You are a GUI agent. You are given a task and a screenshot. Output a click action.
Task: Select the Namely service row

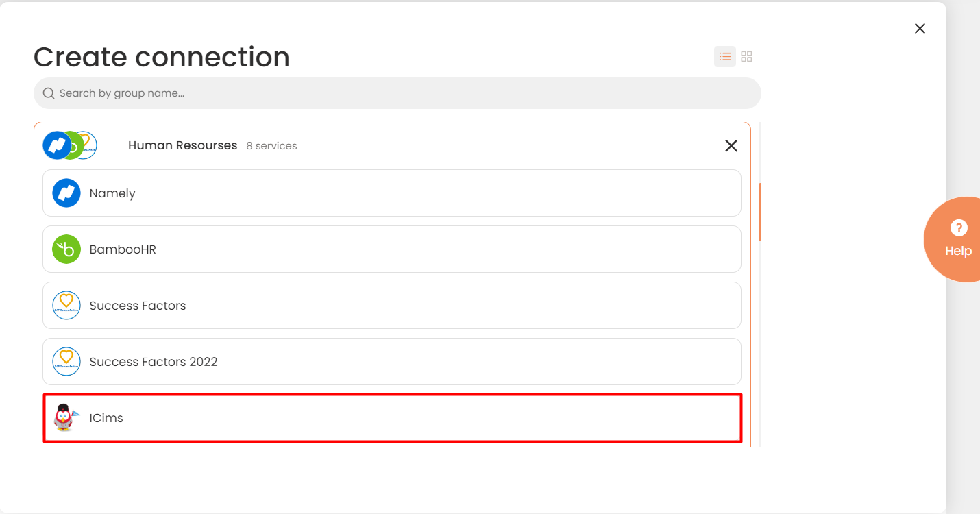(x=392, y=193)
